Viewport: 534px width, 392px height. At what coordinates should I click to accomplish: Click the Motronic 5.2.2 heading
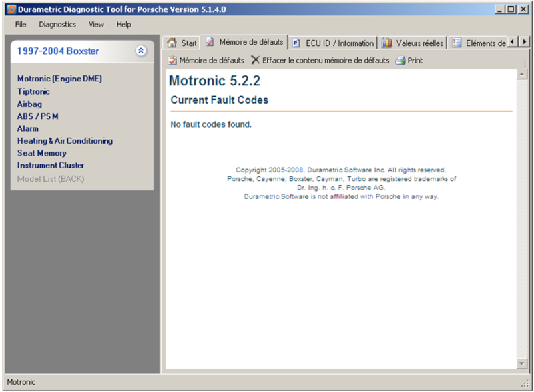click(x=214, y=81)
